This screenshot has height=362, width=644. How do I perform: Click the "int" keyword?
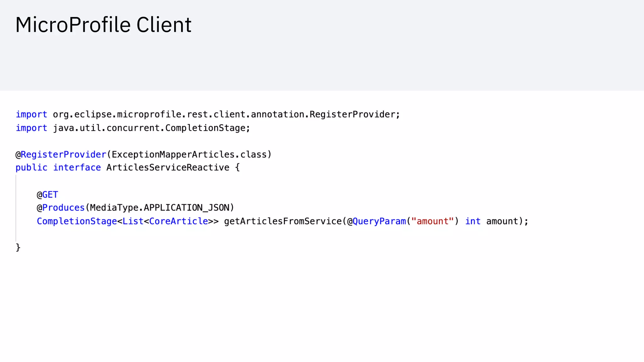473,221
